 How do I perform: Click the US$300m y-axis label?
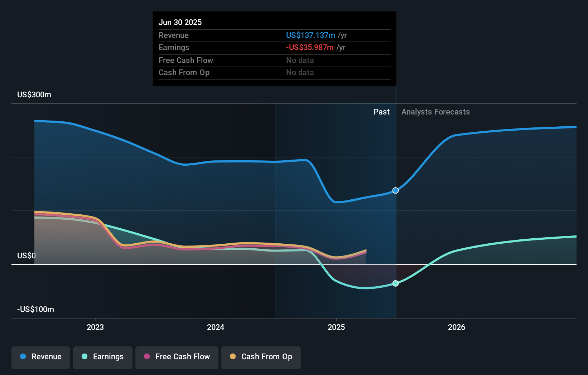coord(34,94)
